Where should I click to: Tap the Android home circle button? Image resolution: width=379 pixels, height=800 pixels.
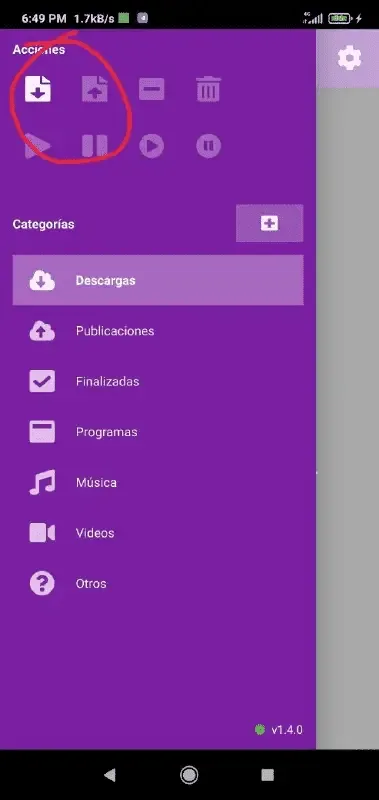189,775
